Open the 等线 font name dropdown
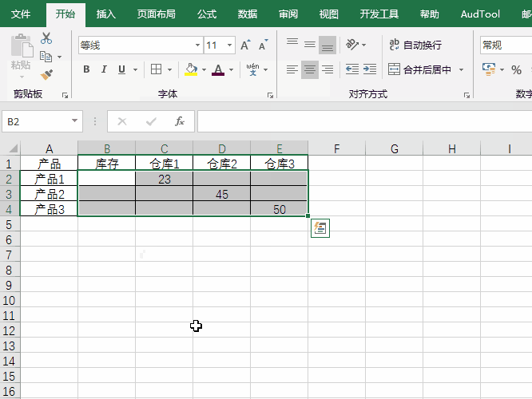 197,45
